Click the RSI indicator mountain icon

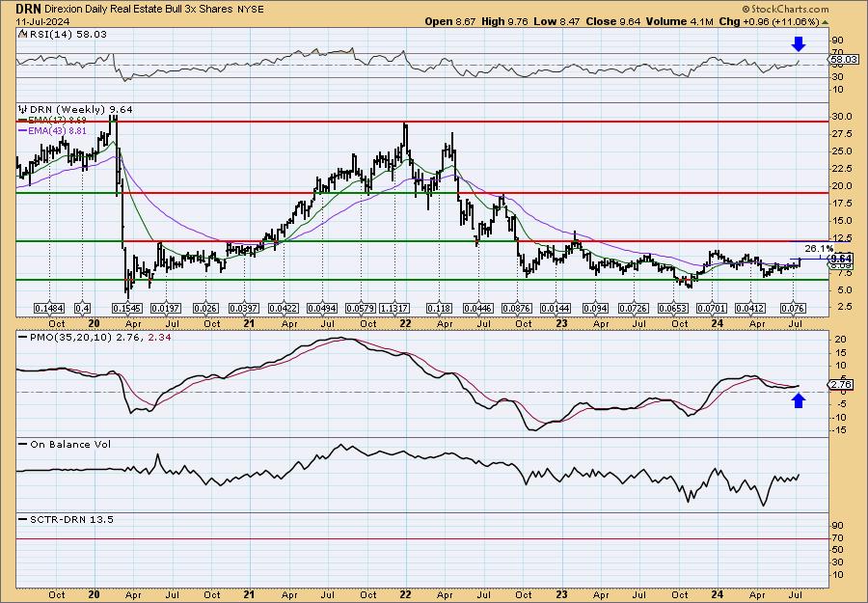point(22,34)
